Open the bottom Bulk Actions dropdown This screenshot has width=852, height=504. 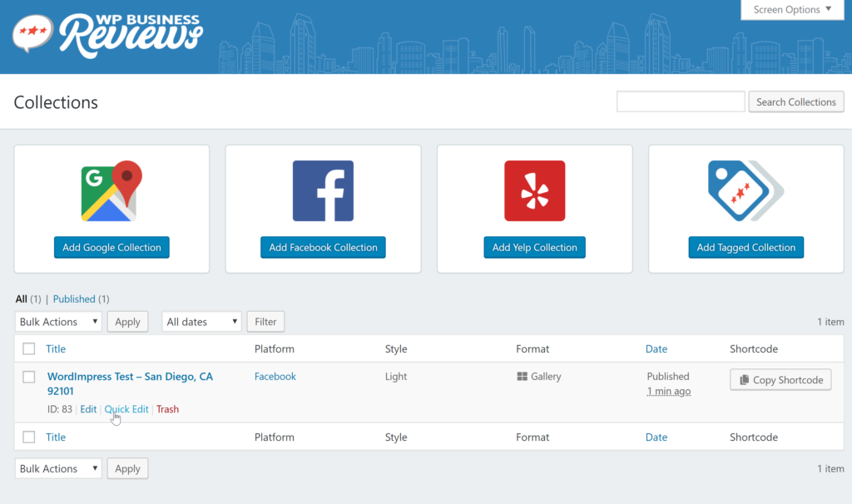(x=58, y=469)
